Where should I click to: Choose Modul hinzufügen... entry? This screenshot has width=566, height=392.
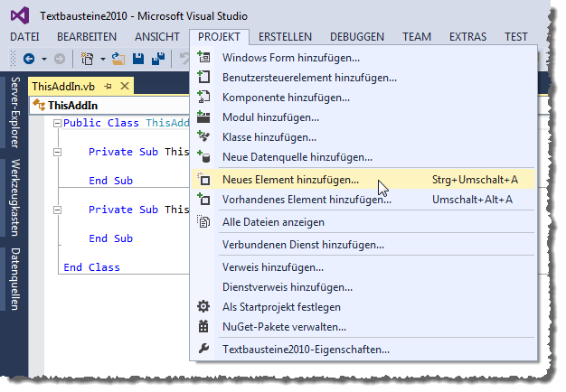coord(363,117)
